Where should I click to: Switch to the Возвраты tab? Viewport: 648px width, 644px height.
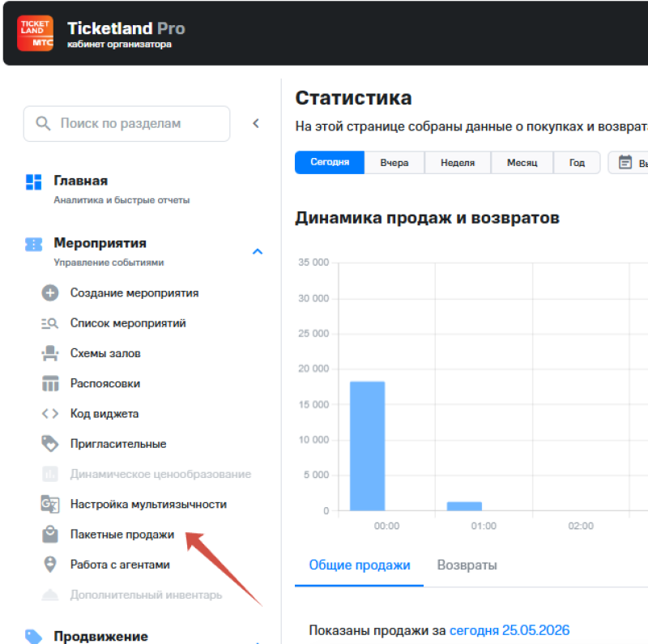[x=467, y=565]
